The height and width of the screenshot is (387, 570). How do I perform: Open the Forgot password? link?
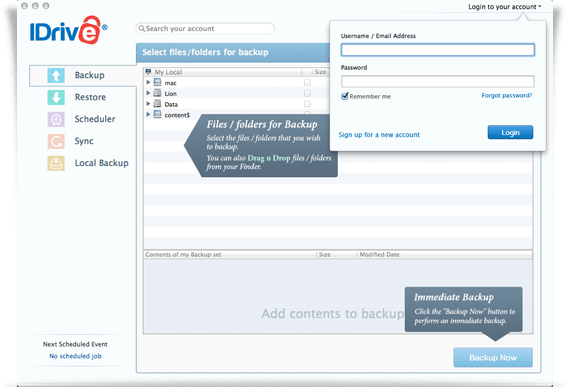coord(507,96)
